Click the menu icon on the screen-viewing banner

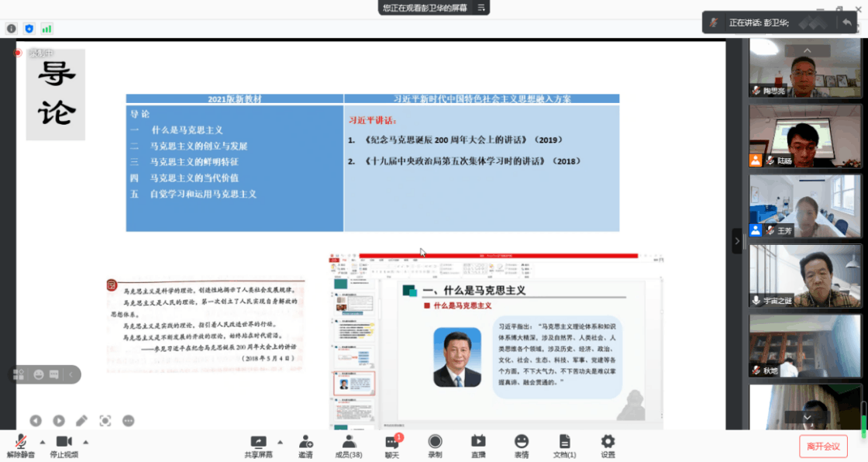tap(480, 8)
